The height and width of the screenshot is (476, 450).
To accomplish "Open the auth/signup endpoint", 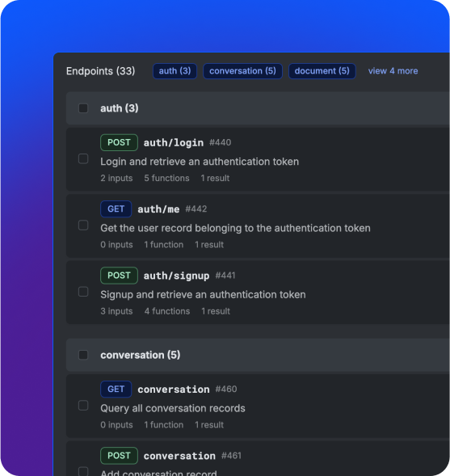I will [x=176, y=276].
